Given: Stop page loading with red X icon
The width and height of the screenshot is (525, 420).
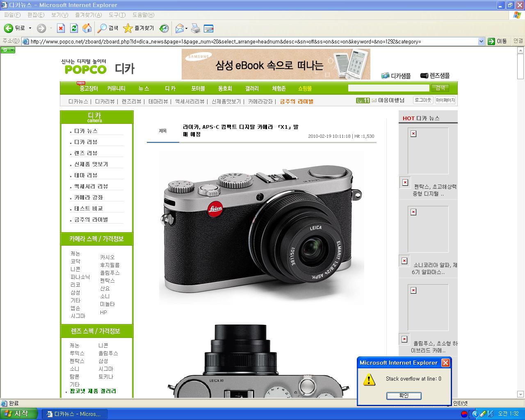Looking at the screenshot, I should [x=61, y=28].
